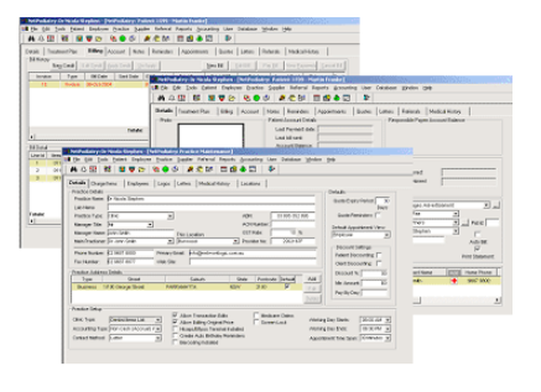
Task: Click open folder icon in middle Patient Details window
Action: [x=232, y=98]
